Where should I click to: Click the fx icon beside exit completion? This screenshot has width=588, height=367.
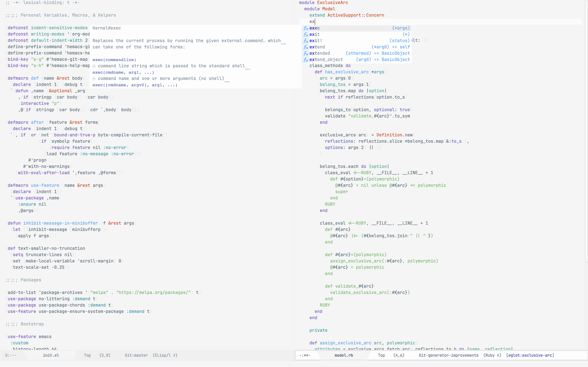[306, 35]
